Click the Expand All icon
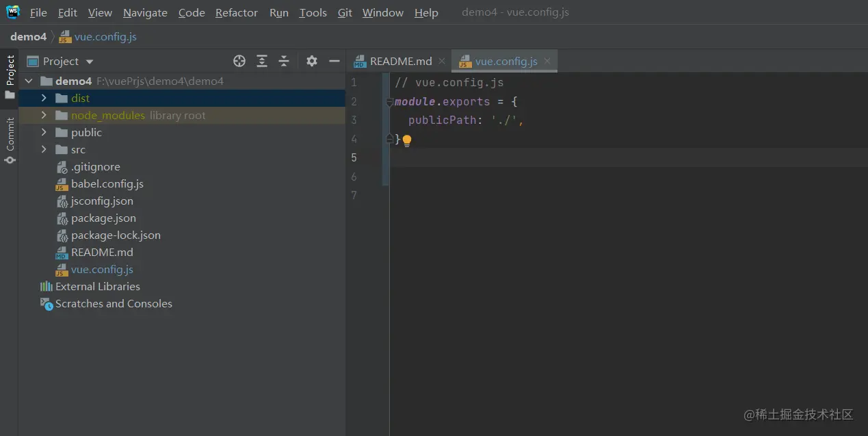This screenshot has width=868, height=436. [x=262, y=61]
